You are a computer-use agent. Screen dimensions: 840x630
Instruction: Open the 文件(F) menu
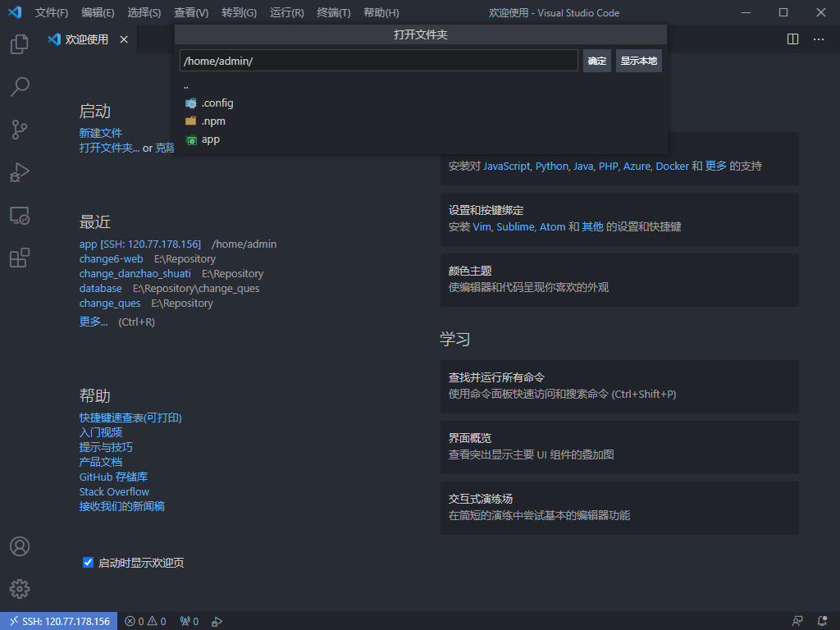[52, 13]
